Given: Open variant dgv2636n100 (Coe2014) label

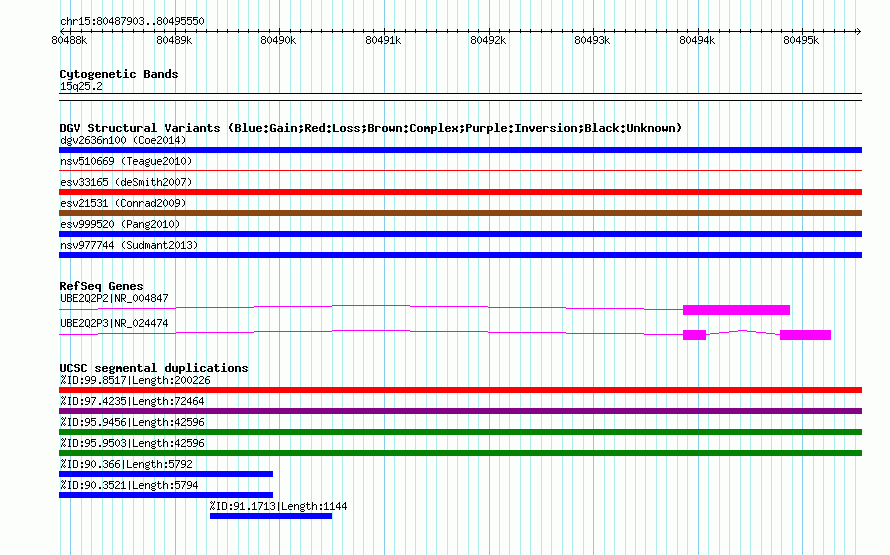Looking at the screenshot, I should tap(123, 140).
